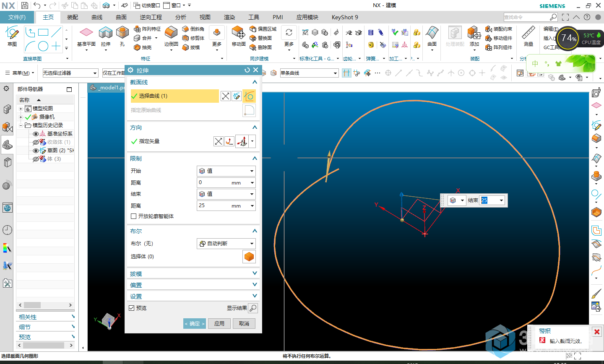Click reverse direction icon beside 指定矢量

pyautogui.click(x=218, y=141)
